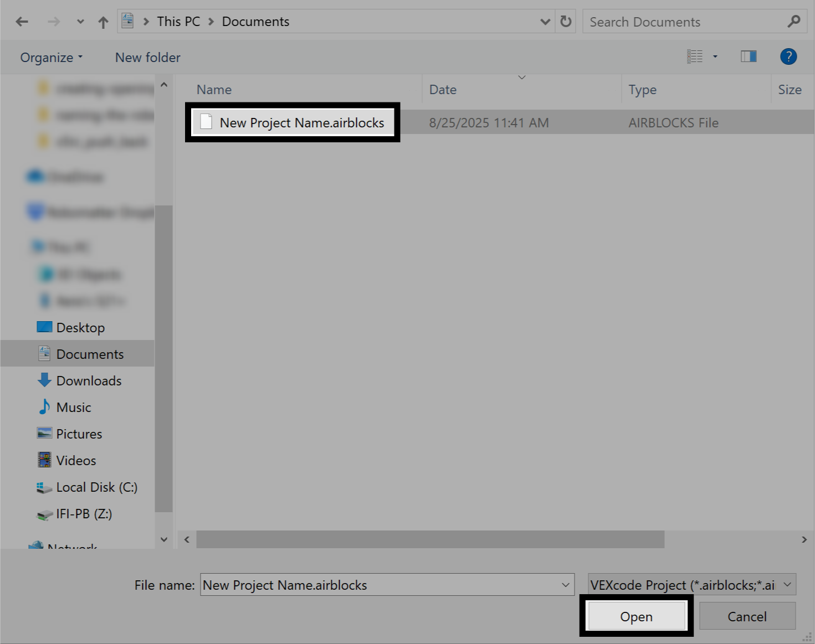Image resolution: width=815 pixels, height=644 pixels.
Task: Click the Documents icon in the address bar
Action: pos(127,20)
